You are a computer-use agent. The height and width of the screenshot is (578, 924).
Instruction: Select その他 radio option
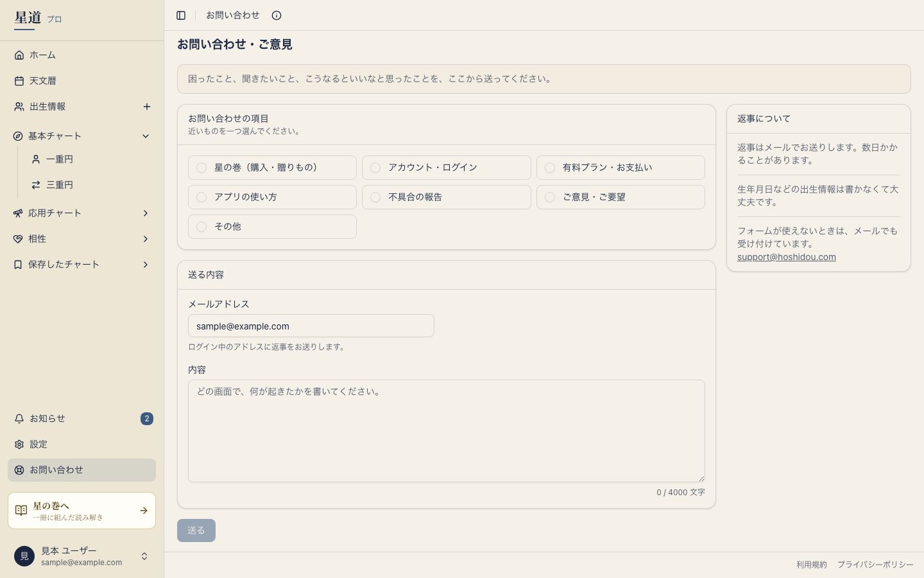click(x=272, y=227)
